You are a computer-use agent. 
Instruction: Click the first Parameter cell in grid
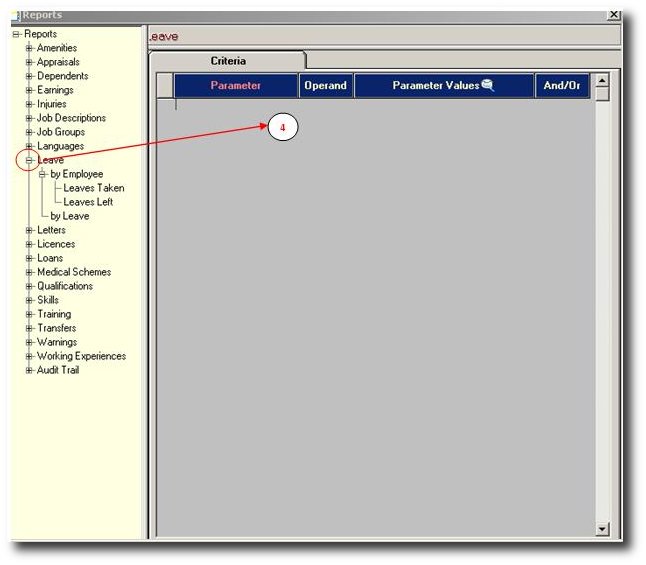coord(235,106)
